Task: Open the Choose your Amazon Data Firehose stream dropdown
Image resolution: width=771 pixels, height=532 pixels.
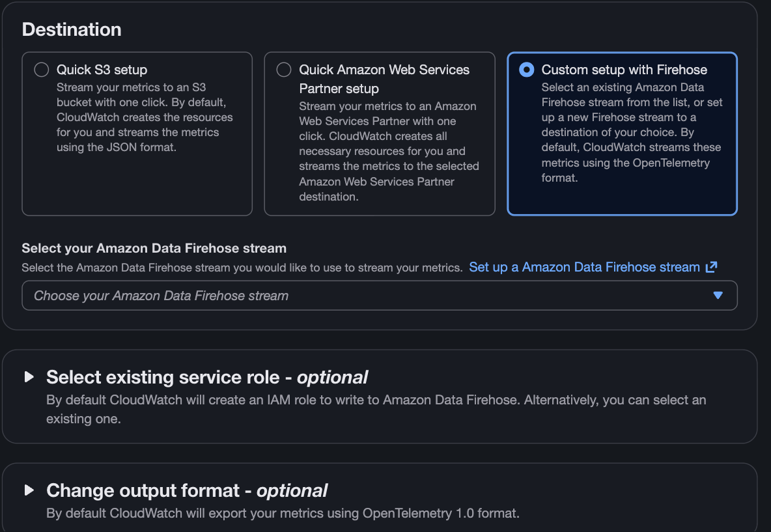Action: click(x=380, y=296)
